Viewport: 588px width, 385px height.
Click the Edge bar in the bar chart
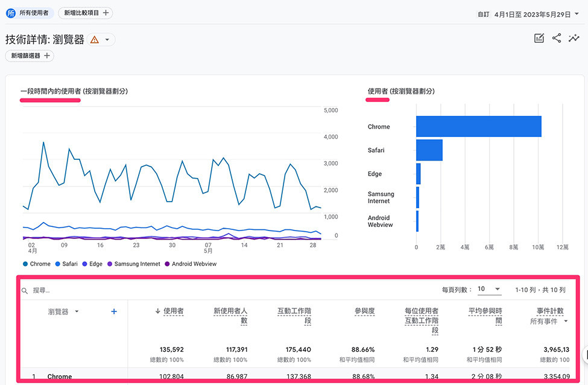[419, 174]
